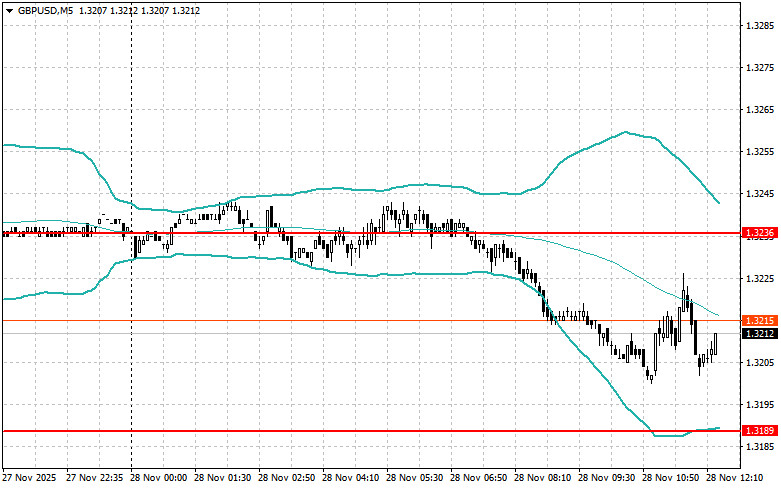This screenshot has height=489, width=781.
Task: Click the 27 Nov 22:35 time label
Action: pos(95,478)
